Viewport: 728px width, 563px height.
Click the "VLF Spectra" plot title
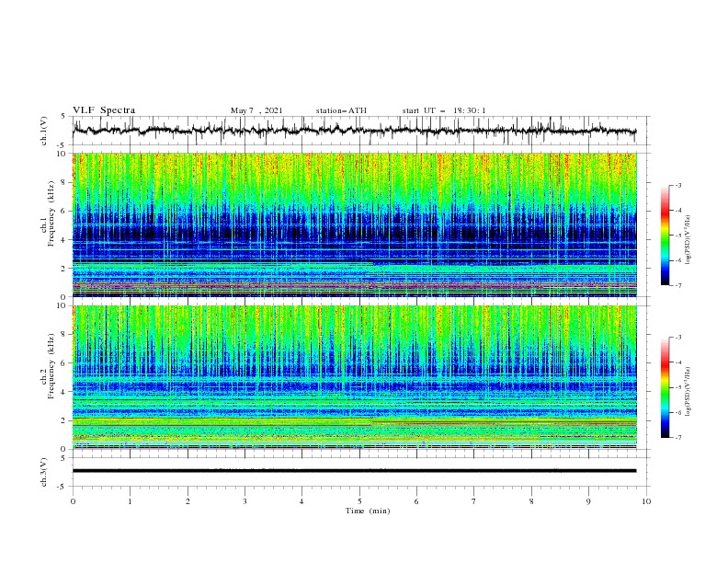(104, 110)
